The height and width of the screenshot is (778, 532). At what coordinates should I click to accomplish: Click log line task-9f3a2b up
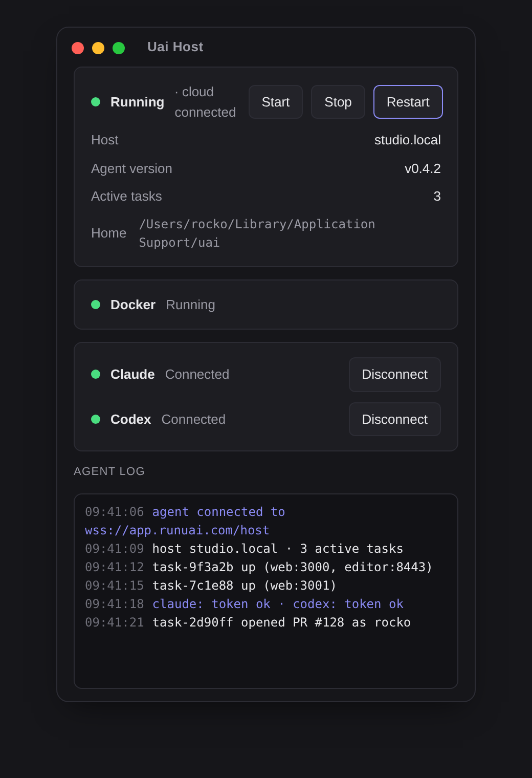point(259,567)
